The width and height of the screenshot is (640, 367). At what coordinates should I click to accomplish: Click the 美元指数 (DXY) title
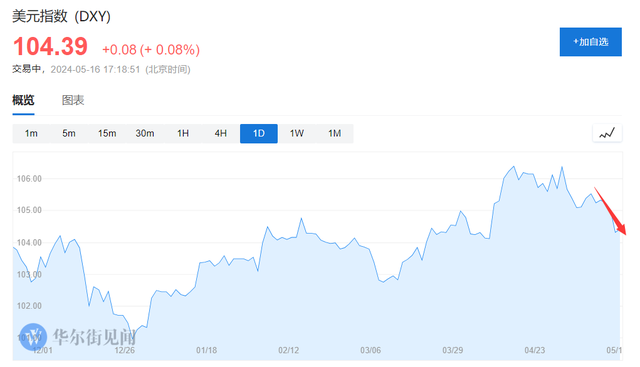click(x=61, y=16)
